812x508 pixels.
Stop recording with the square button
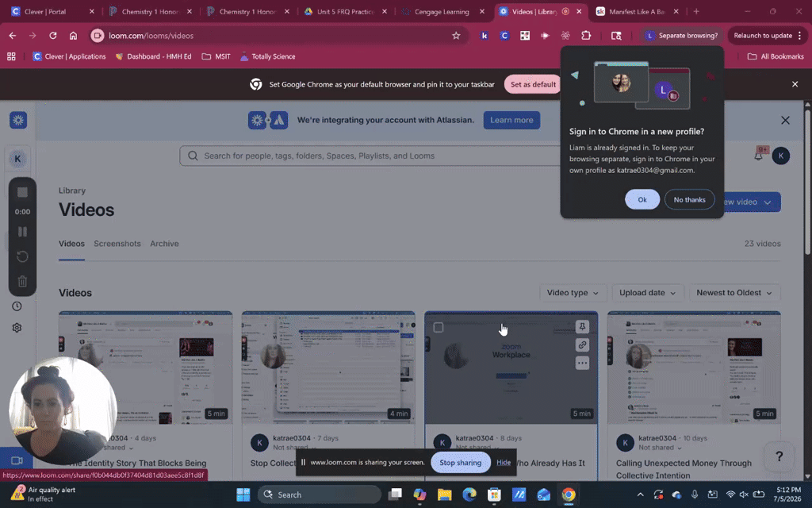[x=22, y=192]
